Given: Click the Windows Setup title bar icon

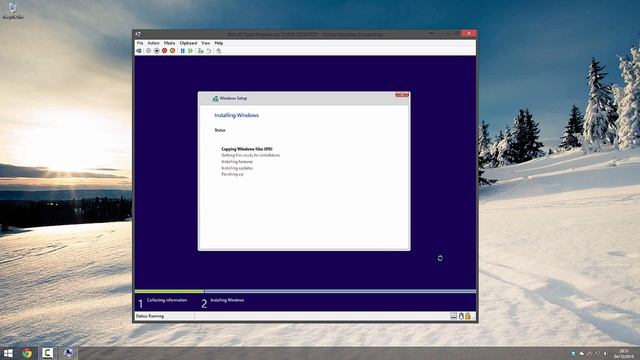Looking at the screenshot, I should click(215, 98).
